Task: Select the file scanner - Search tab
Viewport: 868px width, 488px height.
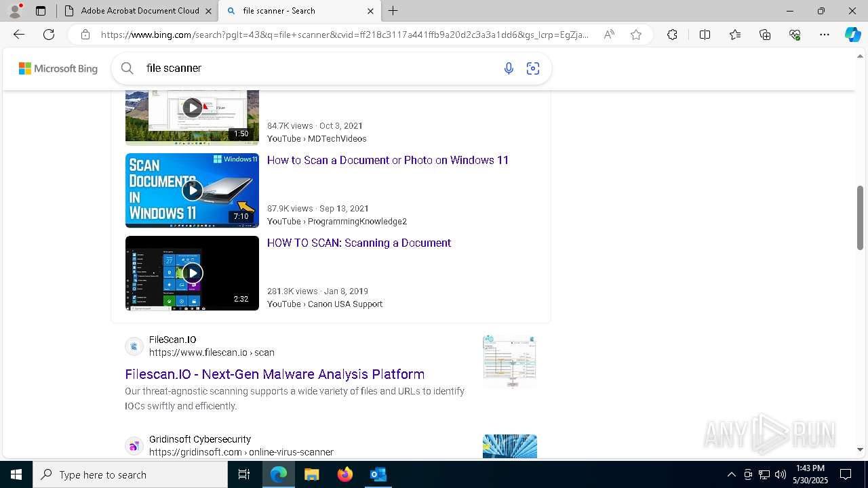Action: click(x=300, y=11)
